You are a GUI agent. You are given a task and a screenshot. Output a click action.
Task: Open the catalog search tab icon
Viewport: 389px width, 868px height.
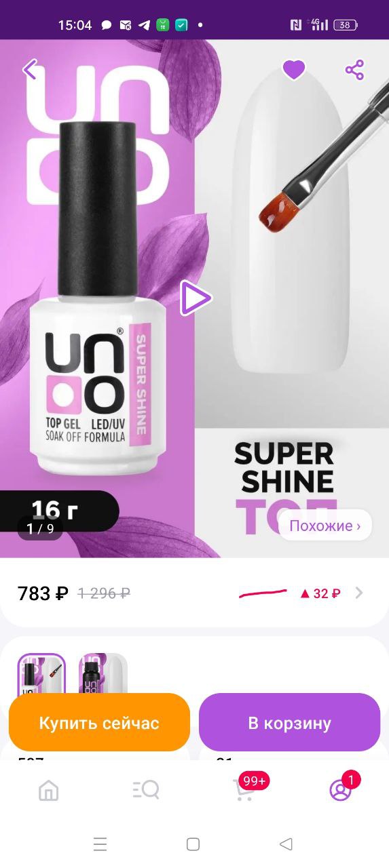pos(146,790)
